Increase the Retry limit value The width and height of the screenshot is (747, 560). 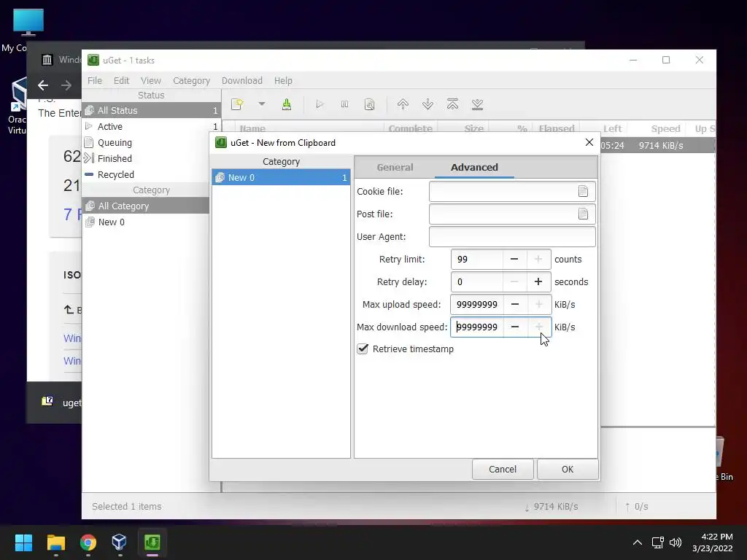(538, 259)
